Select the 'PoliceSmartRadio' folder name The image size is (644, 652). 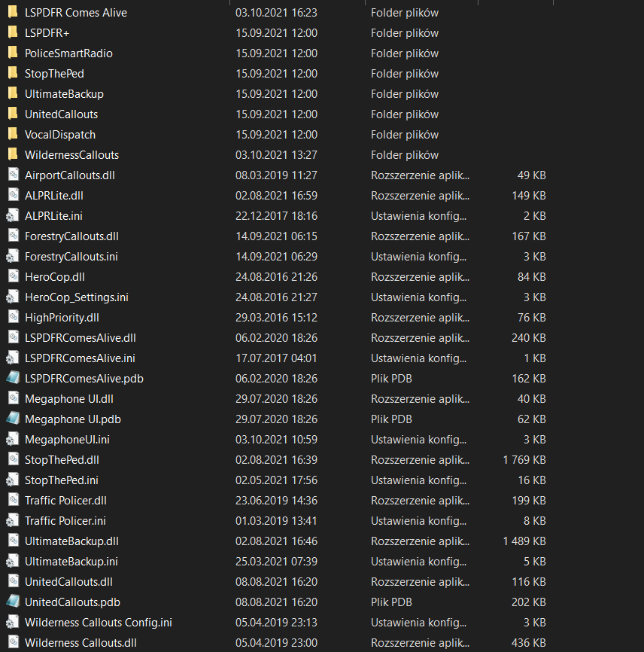tap(68, 53)
